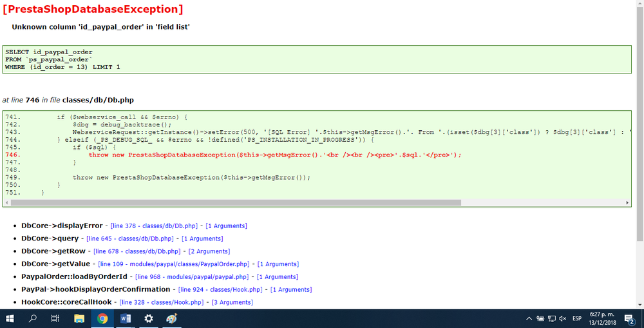
Task: Click left arrow of the code box scrollbar
Action: click(x=6, y=202)
